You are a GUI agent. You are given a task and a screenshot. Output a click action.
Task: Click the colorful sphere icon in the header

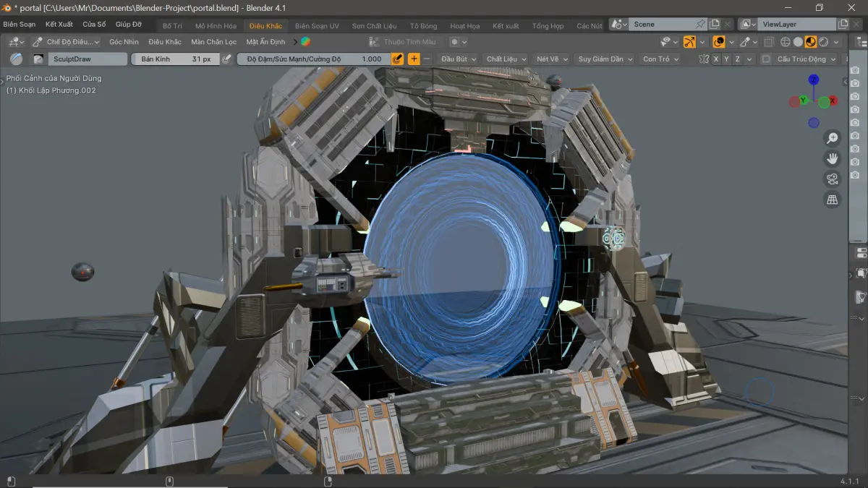(x=305, y=42)
